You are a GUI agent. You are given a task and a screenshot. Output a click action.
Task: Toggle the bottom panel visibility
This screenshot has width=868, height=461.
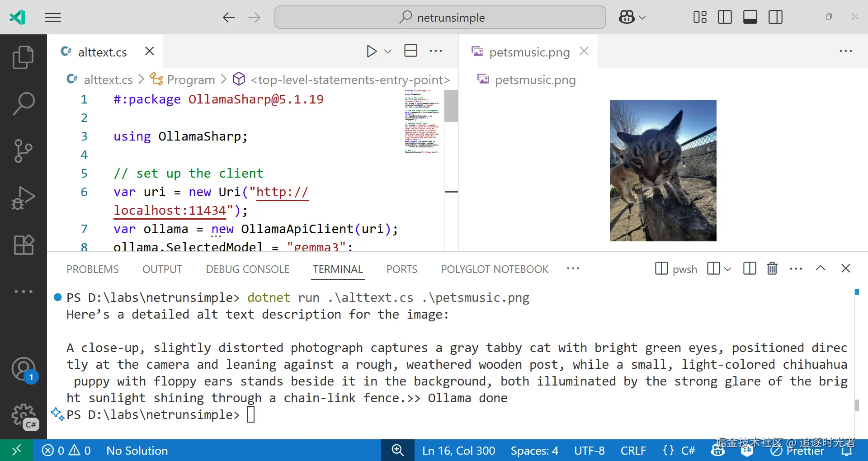tap(750, 17)
